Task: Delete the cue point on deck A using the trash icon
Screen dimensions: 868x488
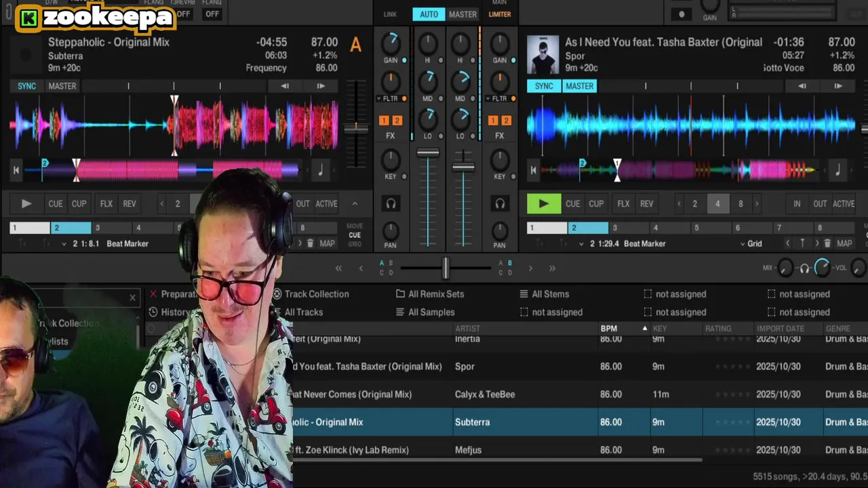Action: [x=311, y=243]
